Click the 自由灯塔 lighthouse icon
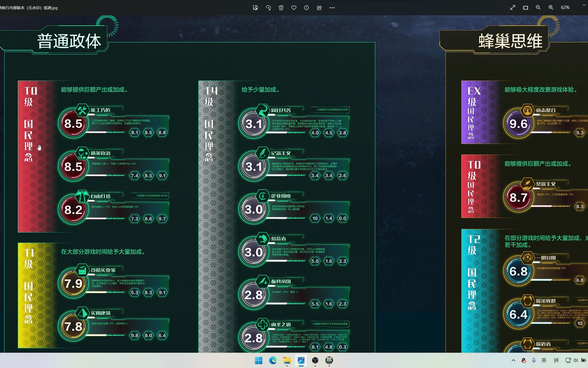The width and height of the screenshot is (588, 368). click(x=82, y=196)
